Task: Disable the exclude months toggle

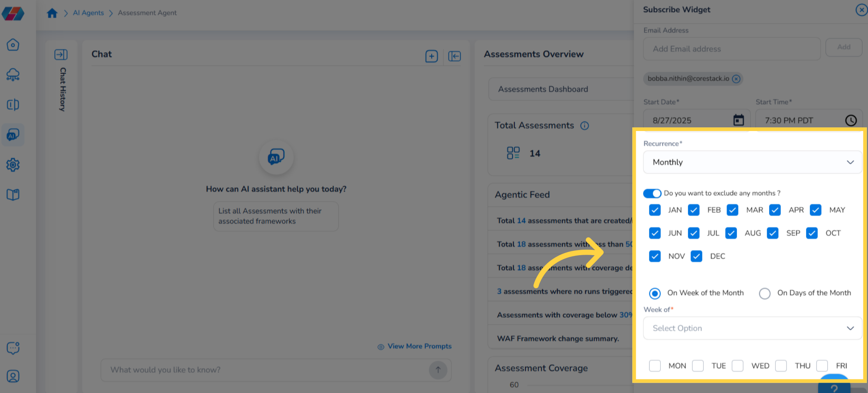Action: [x=652, y=193]
